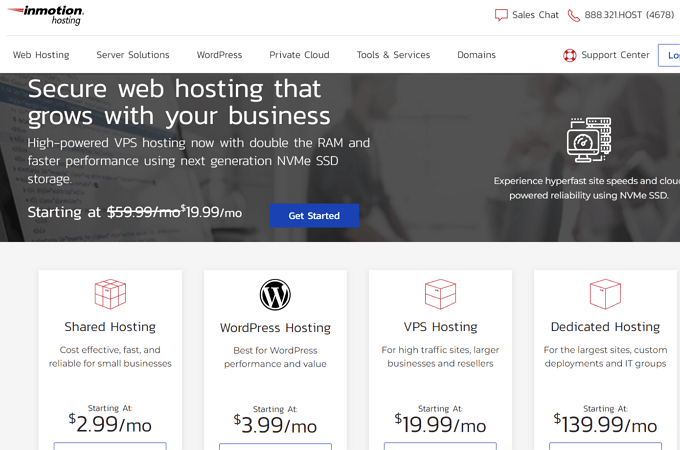Click the WordPress Hosting card title
This screenshot has width=680, height=450.
coord(275,327)
